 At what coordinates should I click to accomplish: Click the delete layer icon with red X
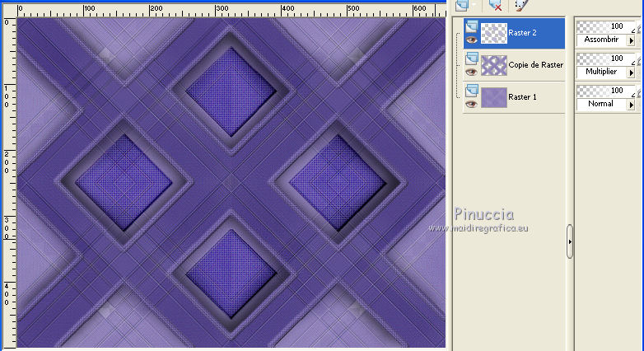495,5
